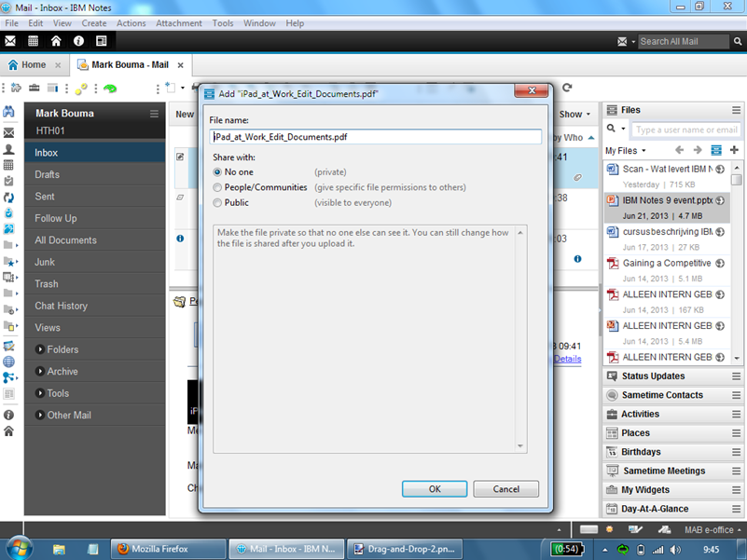This screenshot has width=747, height=560.
Task: Open search scope dropdown arrow beside mail icon
Action: point(633,42)
